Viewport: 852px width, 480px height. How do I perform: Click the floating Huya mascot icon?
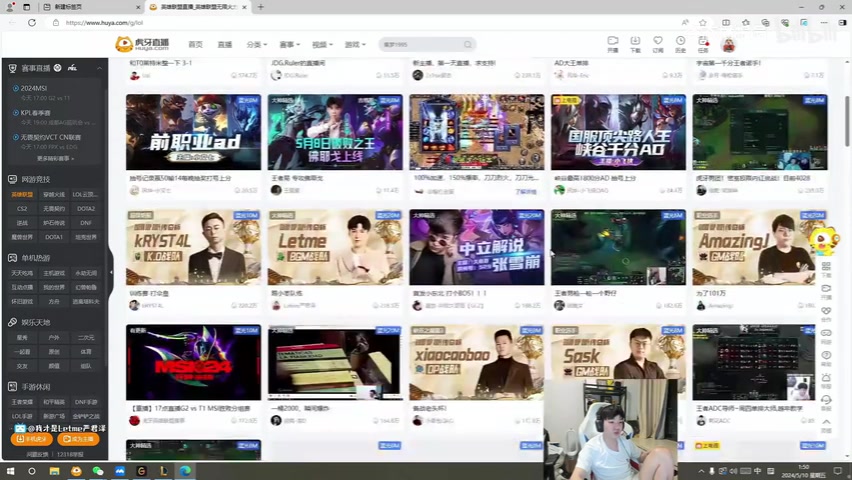(x=824, y=241)
